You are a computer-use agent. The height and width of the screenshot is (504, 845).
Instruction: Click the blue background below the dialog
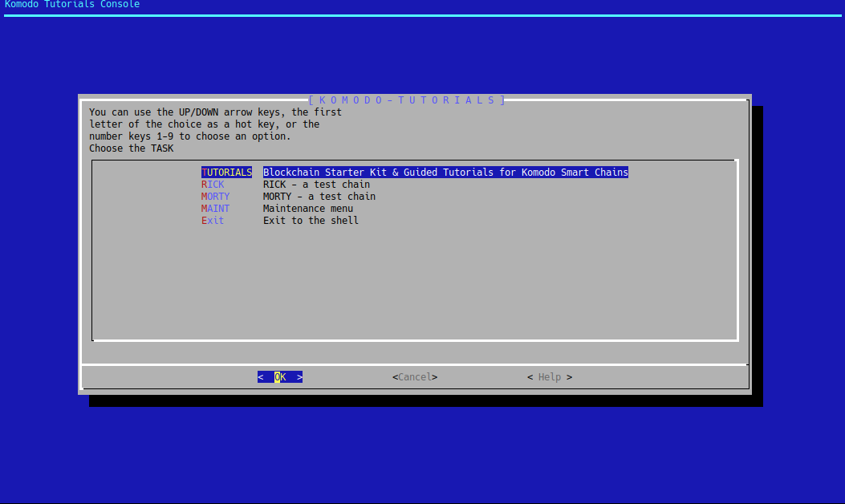[422, 453]
